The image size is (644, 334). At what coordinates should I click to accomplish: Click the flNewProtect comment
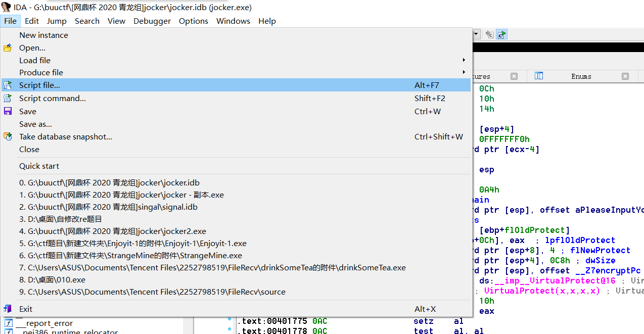click(601, 250)
